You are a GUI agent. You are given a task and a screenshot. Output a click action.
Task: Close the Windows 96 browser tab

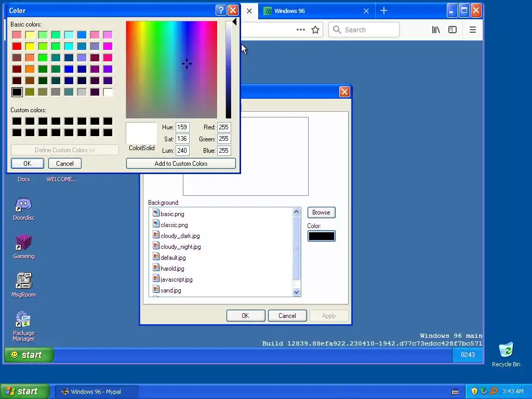[366, 11]
